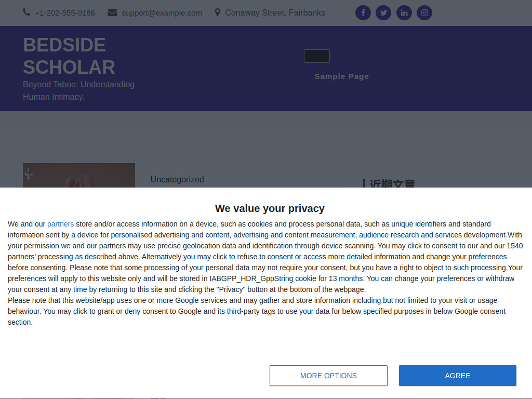Toggle the dark menu button above Sample Page
Image resolution: width=532 pixels, height=399 pixels.
click(x=316, y=56)
